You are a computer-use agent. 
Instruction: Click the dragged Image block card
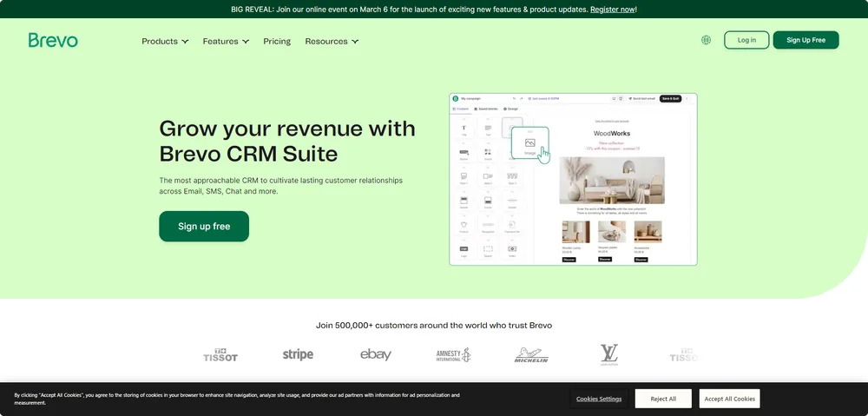[530, 143]
